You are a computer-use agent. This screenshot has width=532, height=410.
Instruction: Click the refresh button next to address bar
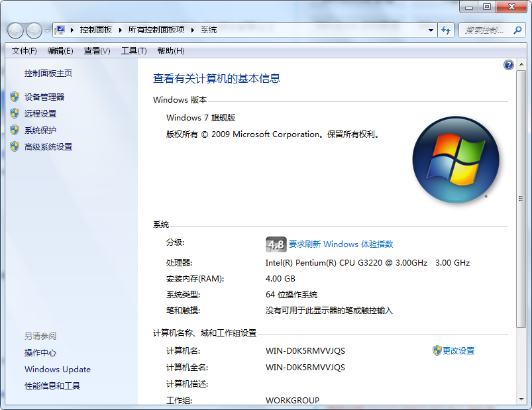446,30
